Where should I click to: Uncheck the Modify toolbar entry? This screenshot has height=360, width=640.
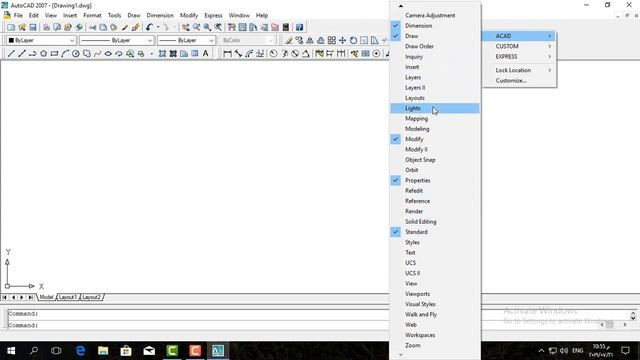click(x=435, y=139)
